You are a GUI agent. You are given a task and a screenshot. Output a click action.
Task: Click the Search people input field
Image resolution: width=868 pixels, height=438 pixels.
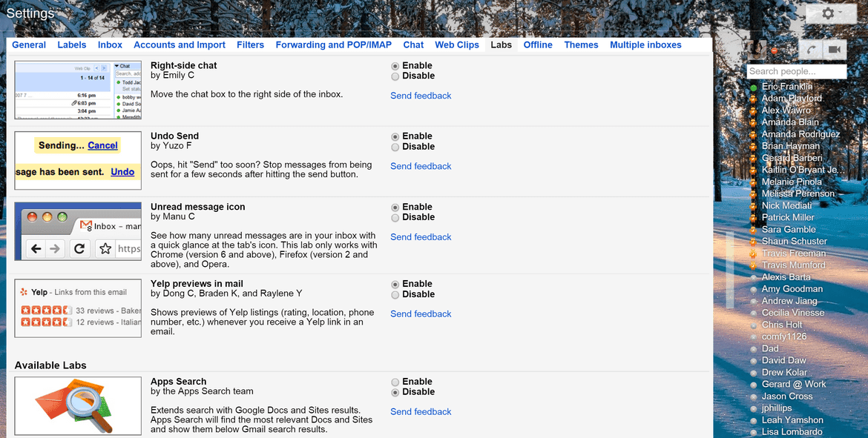(x=797, y=71)
